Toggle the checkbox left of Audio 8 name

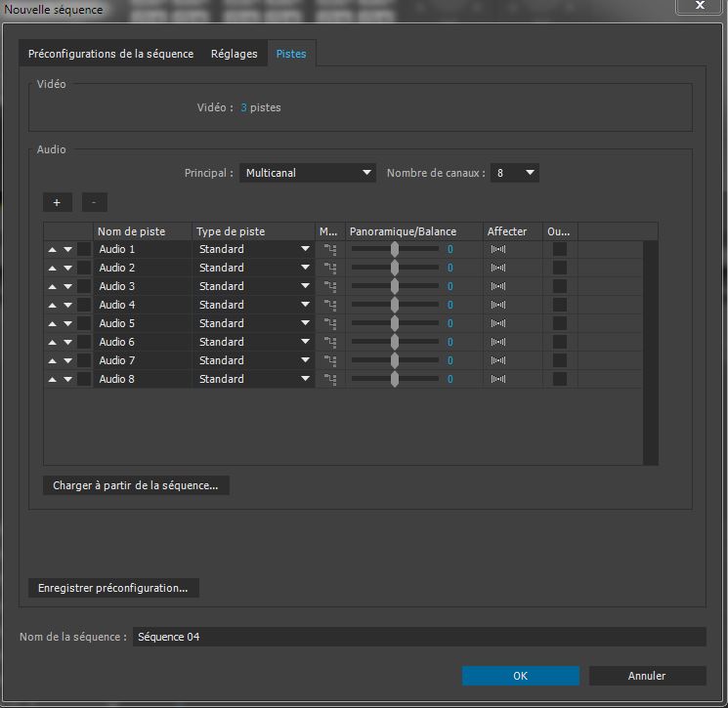click(84, 380)
